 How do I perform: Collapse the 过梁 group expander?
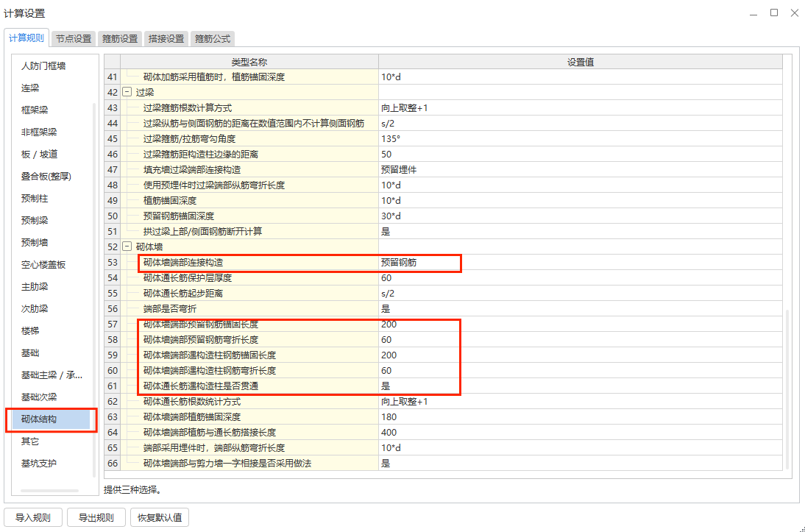click(x=127, y=93)
